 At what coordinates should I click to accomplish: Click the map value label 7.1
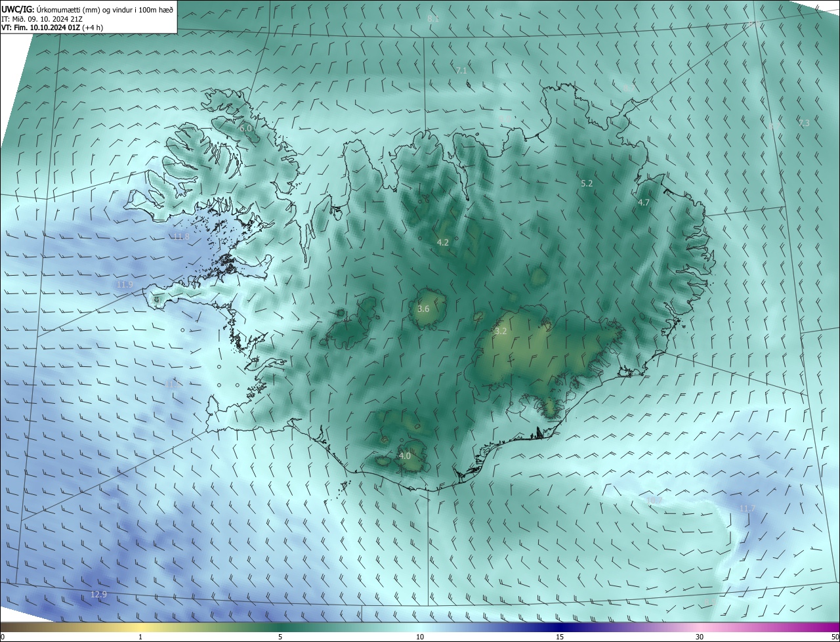point(461,70)
